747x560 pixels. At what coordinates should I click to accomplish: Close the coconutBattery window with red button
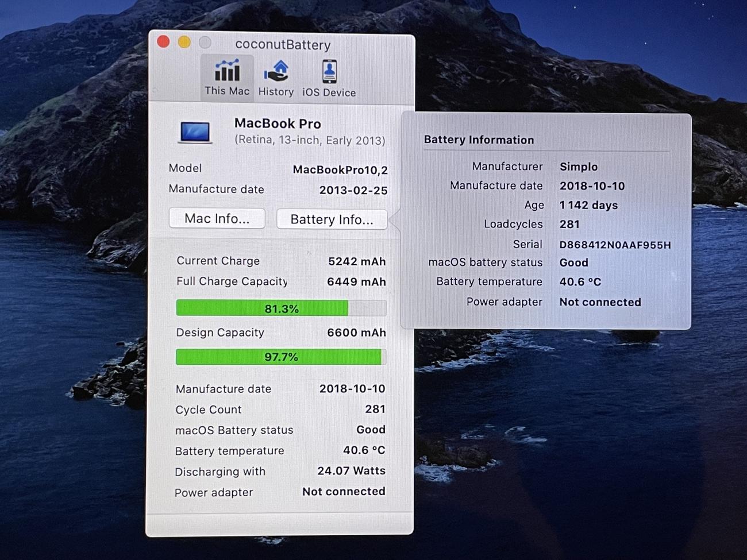click(163, 41)
